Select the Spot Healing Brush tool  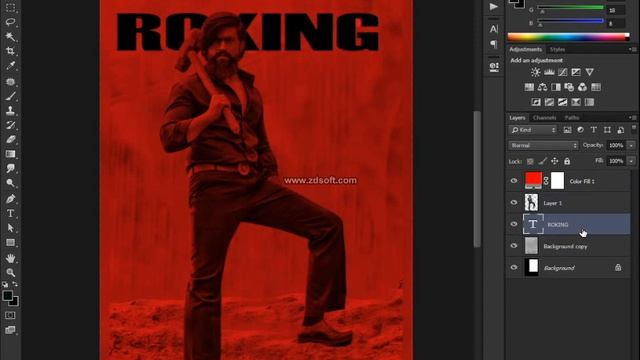[10, 82]
